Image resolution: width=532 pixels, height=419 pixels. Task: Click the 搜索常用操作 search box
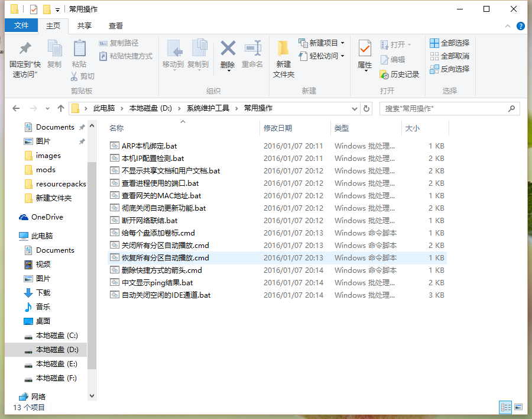point(446,108)
